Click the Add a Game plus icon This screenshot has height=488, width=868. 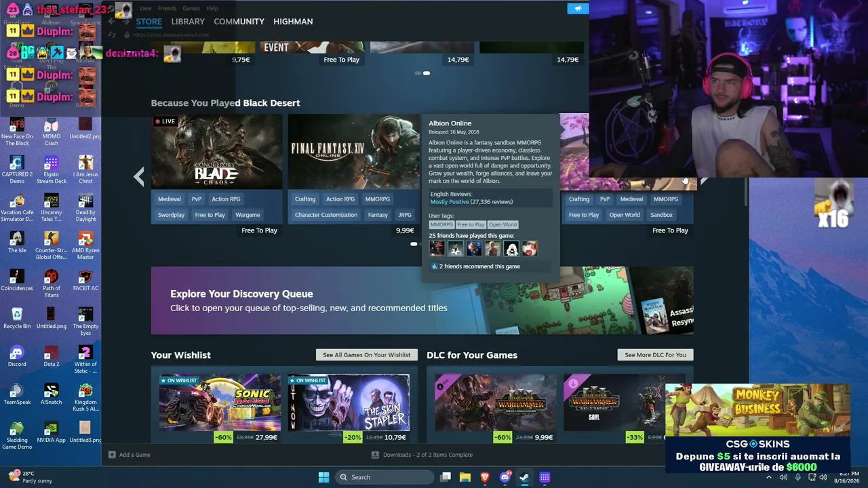113,455
